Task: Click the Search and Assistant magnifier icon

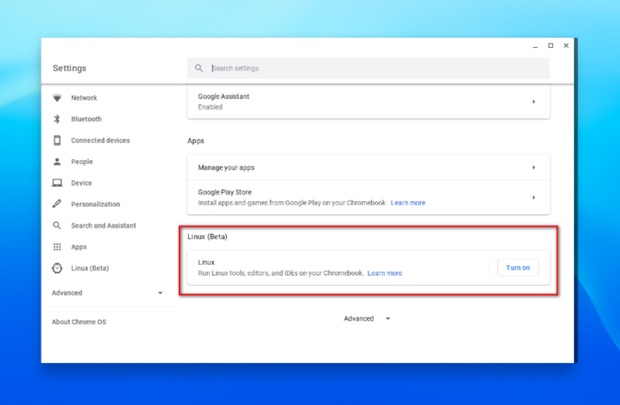Action: coord(57,225)
